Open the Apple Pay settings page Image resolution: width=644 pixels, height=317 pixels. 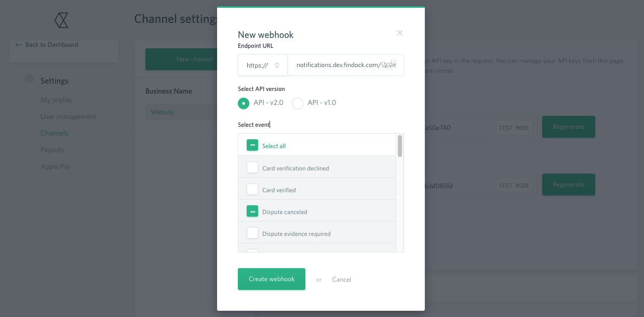pos(55,166)
